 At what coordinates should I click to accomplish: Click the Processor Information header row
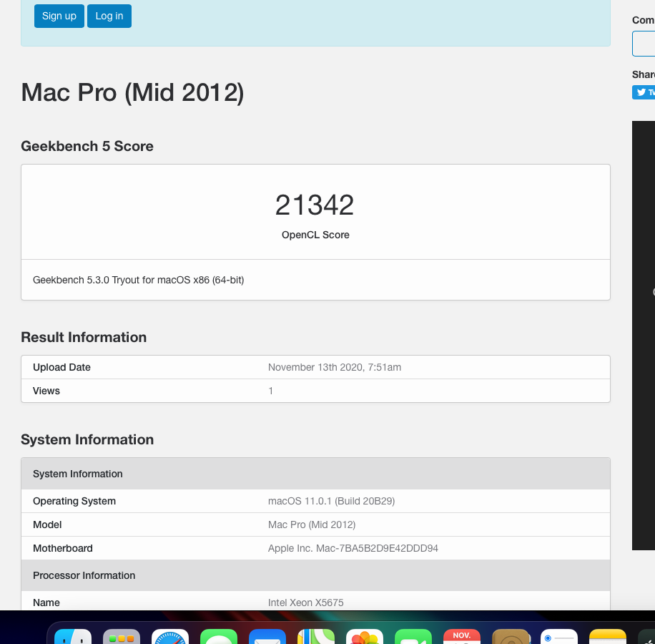(315, 575)
